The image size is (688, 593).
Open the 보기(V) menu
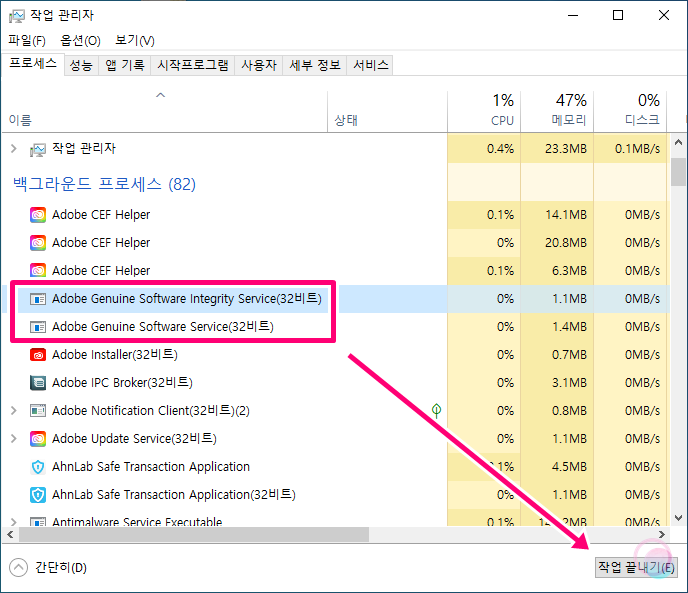pos(135,41)
